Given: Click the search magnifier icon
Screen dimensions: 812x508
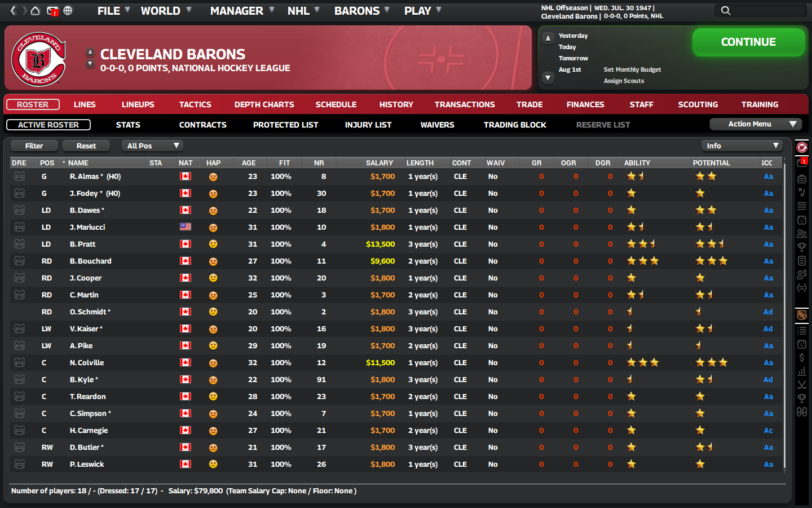Looking at the screenshot, I should [726, 11].
